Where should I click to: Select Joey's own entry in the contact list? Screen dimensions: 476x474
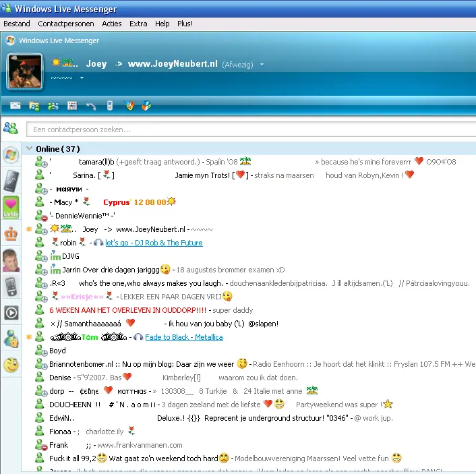click(x=249, y=229)
